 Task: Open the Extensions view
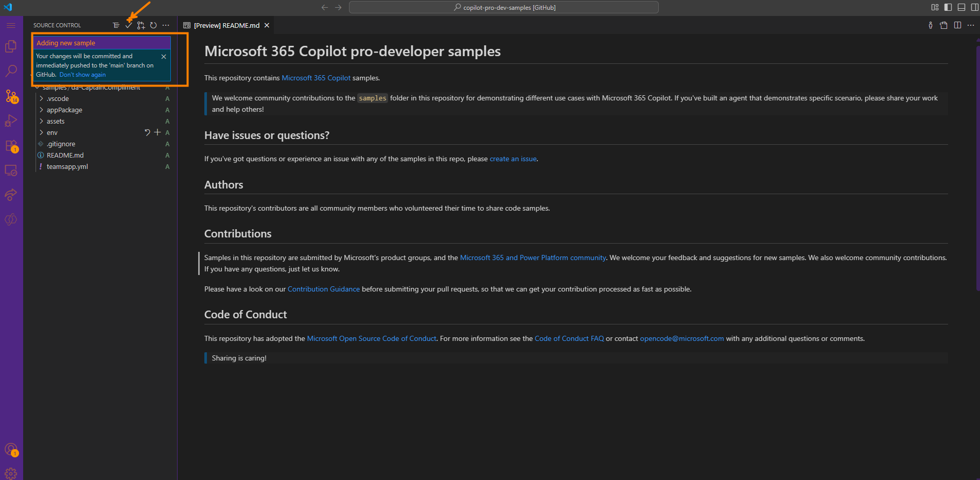coord(11,146)
